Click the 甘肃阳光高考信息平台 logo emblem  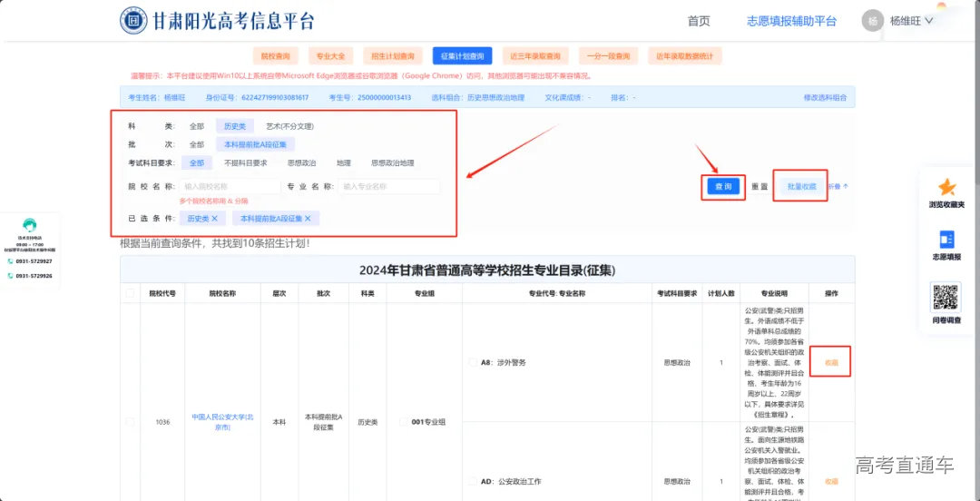click(x=133, y=21)
